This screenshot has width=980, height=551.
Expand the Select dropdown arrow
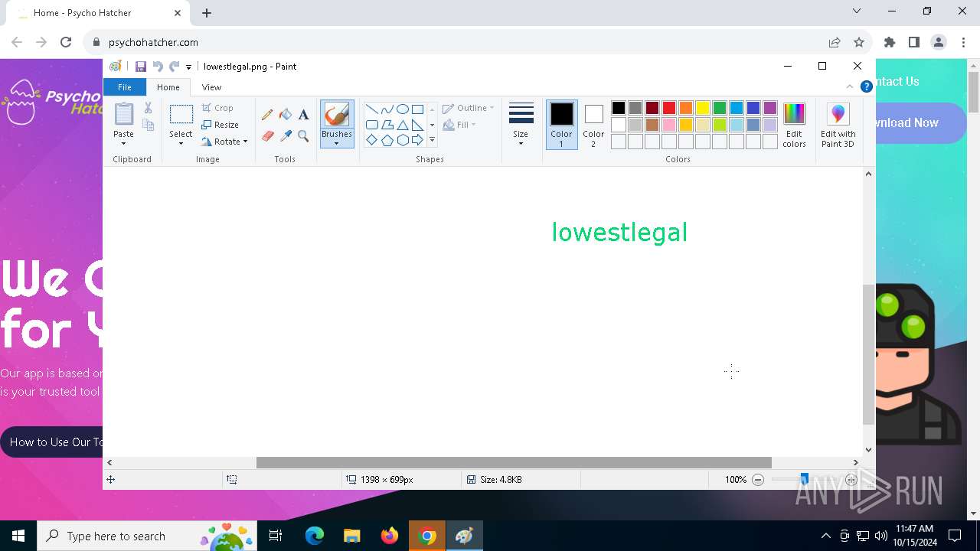point(181,143)
